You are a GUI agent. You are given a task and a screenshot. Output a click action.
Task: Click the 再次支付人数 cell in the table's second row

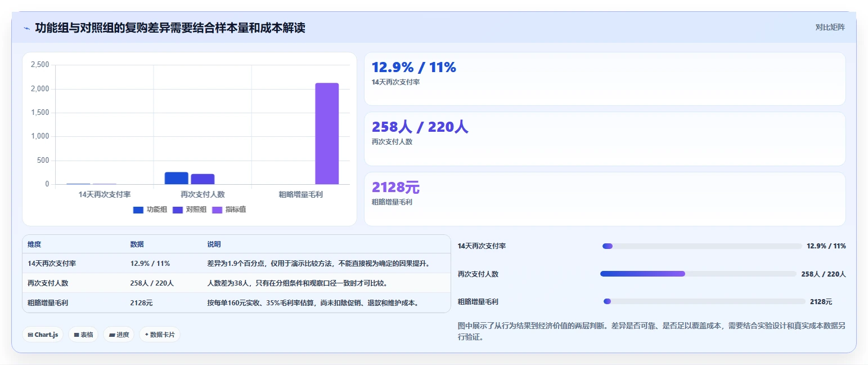point(48,283)
